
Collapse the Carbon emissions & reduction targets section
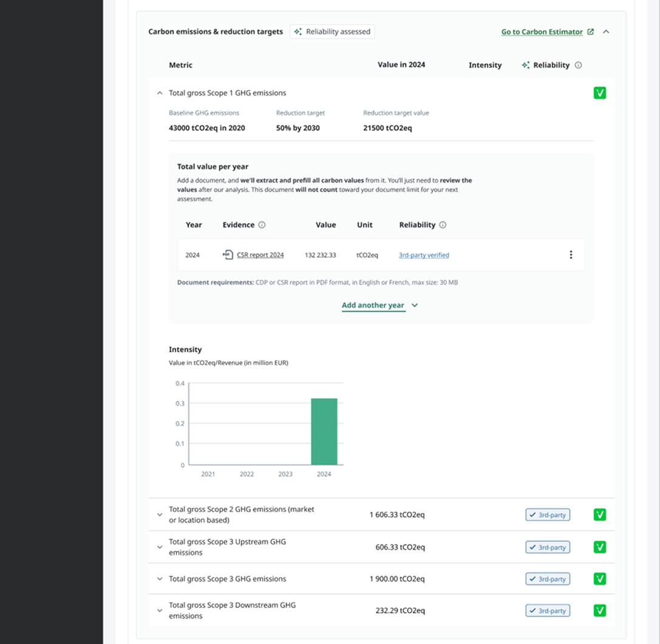tap(606, 32)
